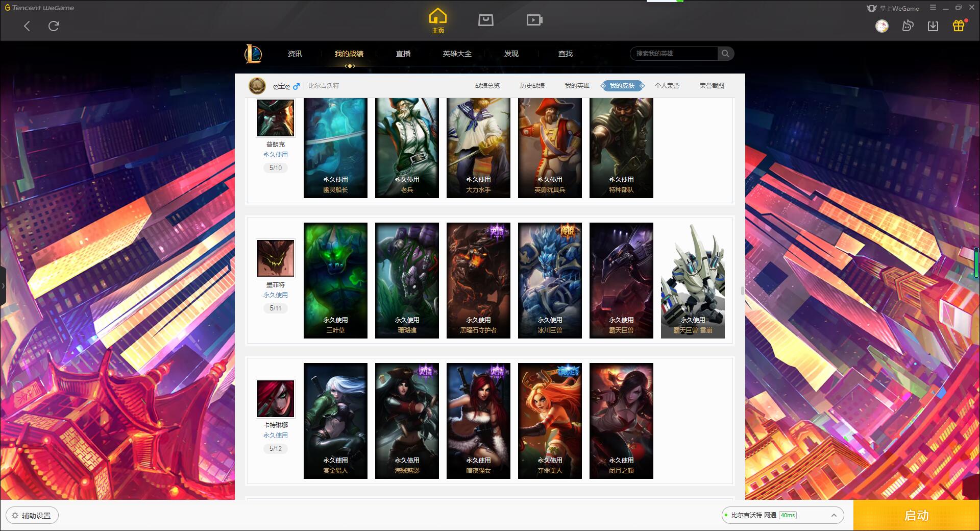Open the 直播 tab
The height and width of the screenshot is (531, 980).
pyautogui.click(x=403, y=54)
